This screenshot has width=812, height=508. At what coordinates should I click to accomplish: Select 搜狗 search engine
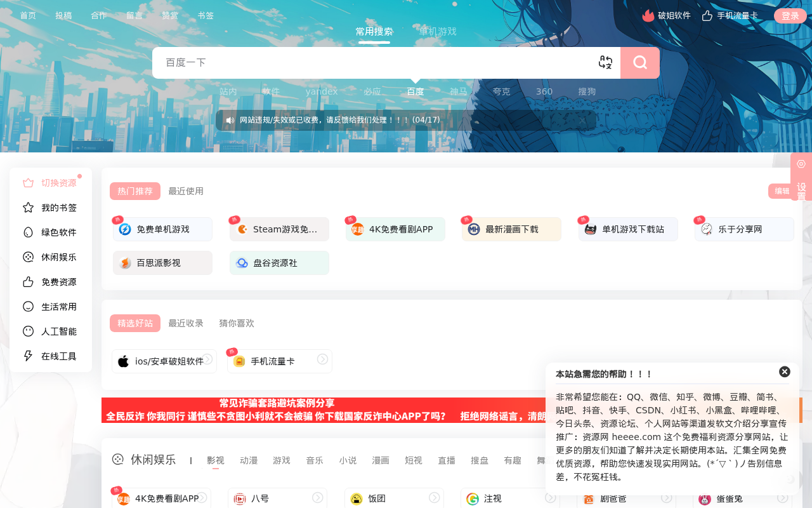click(x=587, y=91)
